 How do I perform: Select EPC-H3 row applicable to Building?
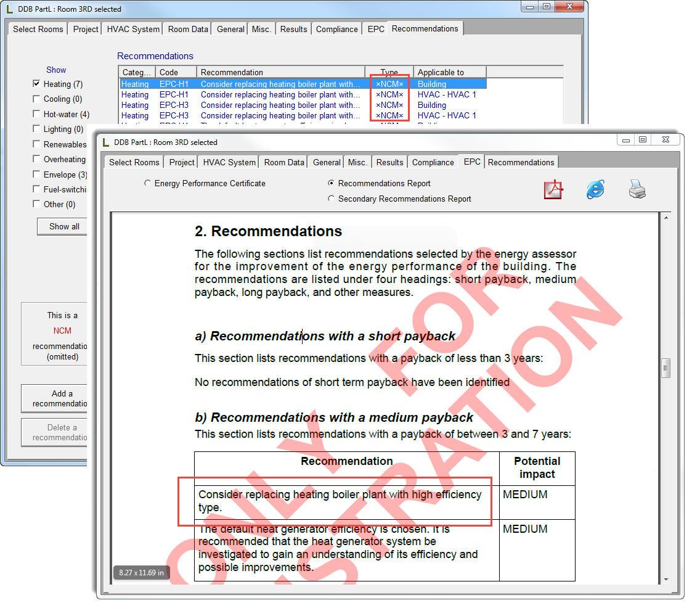point(303,105)
